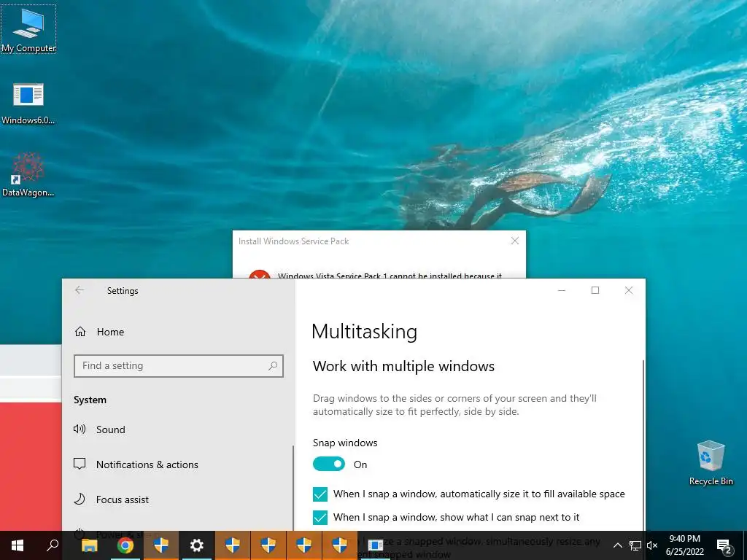Maximize the Settings window
747x560 pixels.
coord(595,290)
